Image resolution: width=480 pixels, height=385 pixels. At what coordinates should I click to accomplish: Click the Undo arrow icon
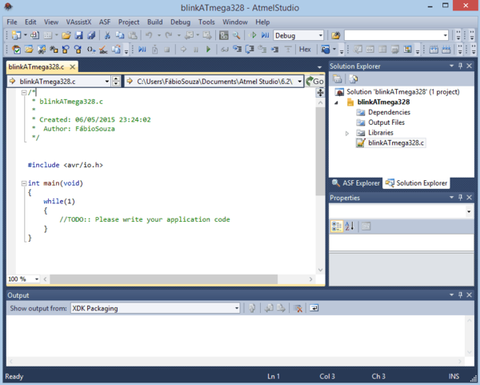pos(149,35)
